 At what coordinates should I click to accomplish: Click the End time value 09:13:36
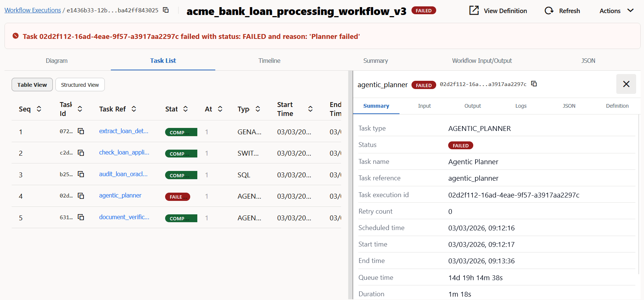(x=482, y=261)
